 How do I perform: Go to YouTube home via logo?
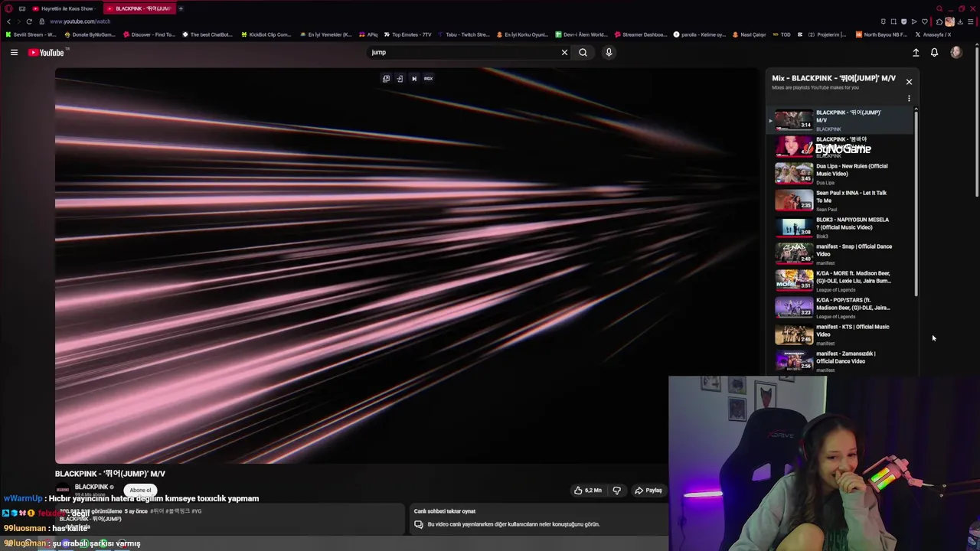tap(47, 52)
